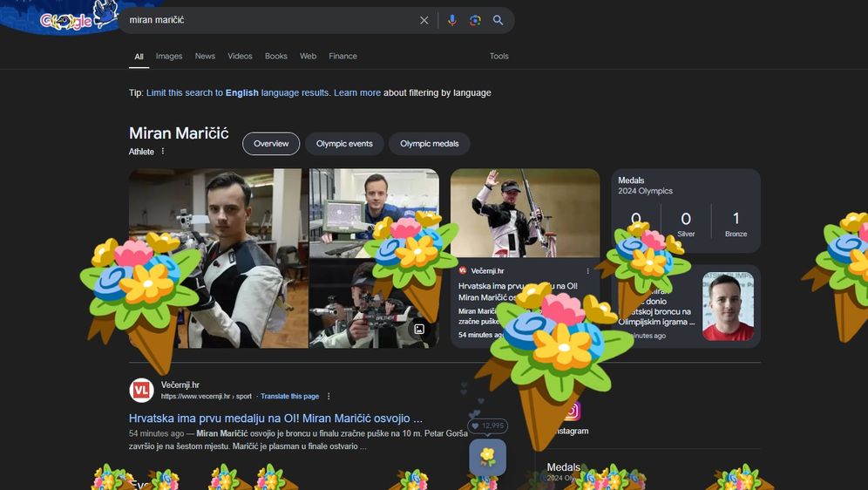Select the Olympic events chip
This screenshot has width=868, height=490.
click(344, 143)
